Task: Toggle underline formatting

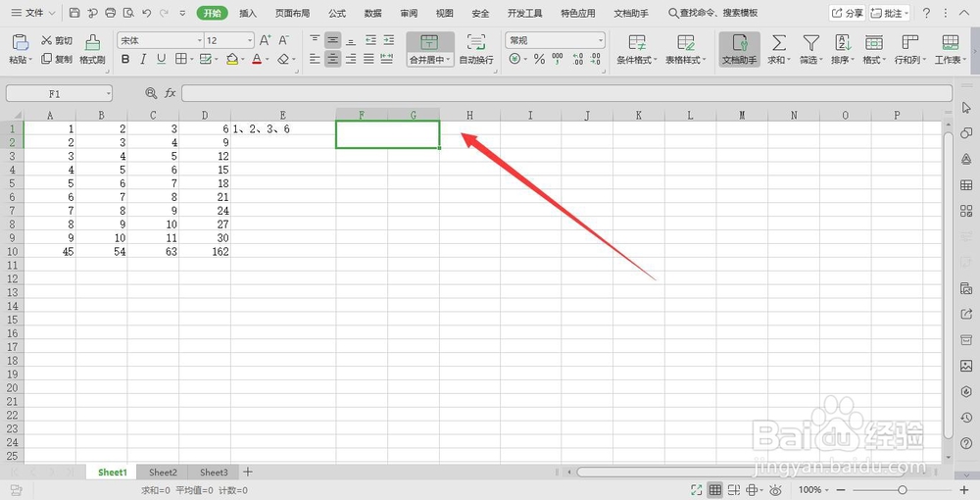Action: pyautogui.click(x=162, y=60)
